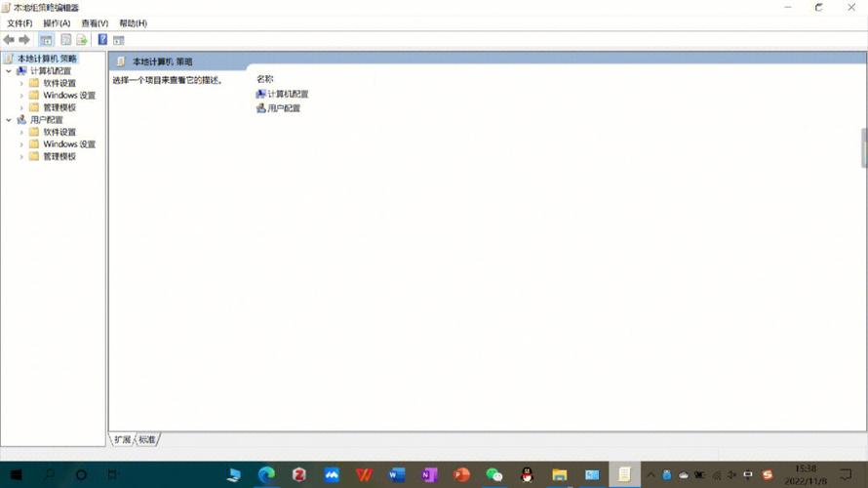868x488 pixels.
Task: Click the 名称 column header
Action: [x=265, y=79]
